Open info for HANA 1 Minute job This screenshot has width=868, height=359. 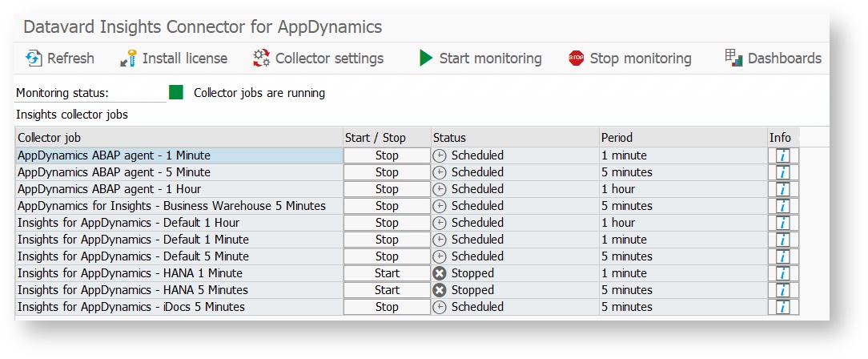pyautogui.click(x=783, y=273)
